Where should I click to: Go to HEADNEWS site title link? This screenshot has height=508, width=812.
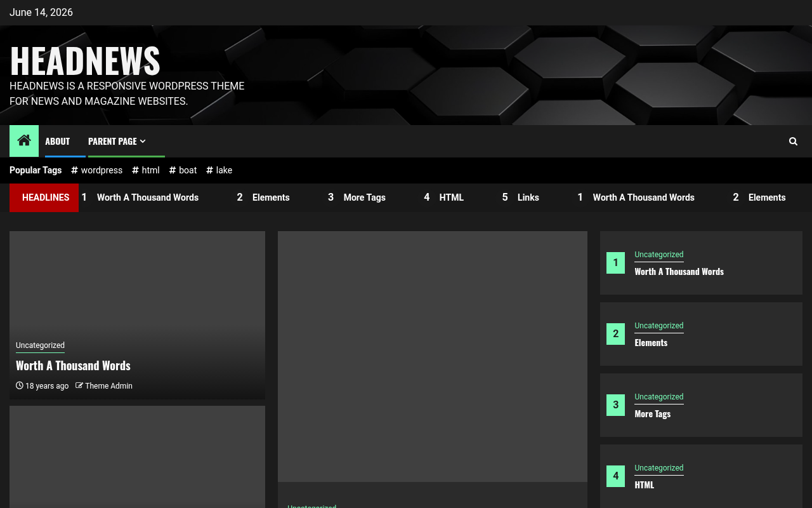pos(85,60)
